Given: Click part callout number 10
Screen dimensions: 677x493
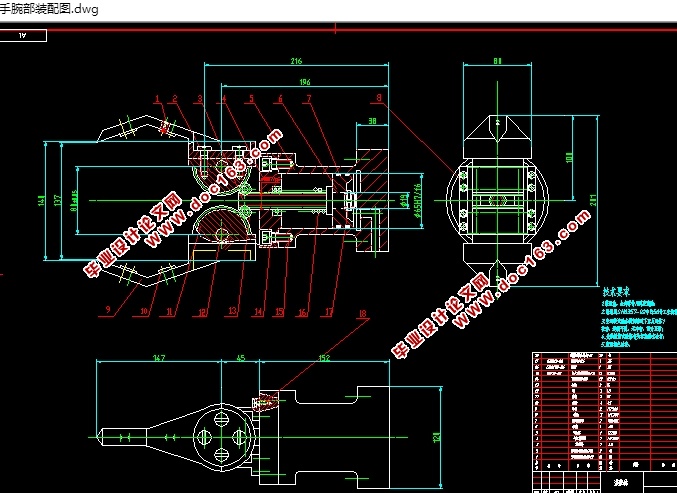Looking at the screenshot, I should tap(144, 311).
